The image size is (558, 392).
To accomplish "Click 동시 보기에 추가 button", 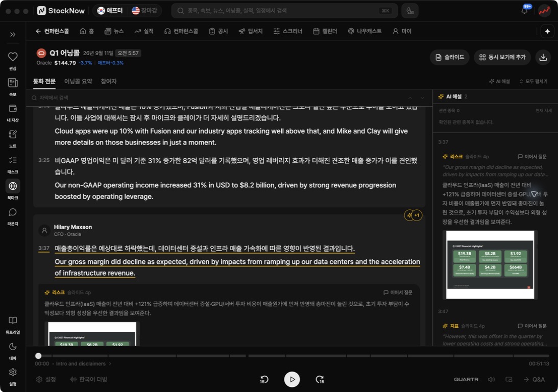I will point(502,57).
